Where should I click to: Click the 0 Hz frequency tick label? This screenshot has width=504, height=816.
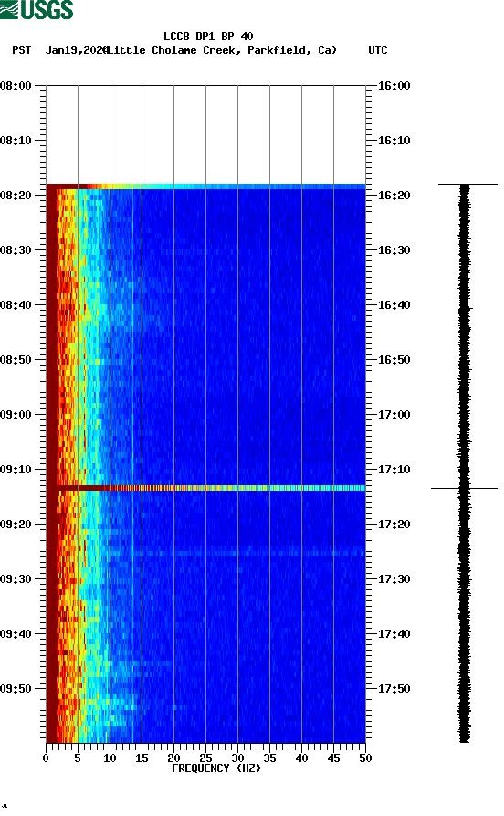pos(46,758)
